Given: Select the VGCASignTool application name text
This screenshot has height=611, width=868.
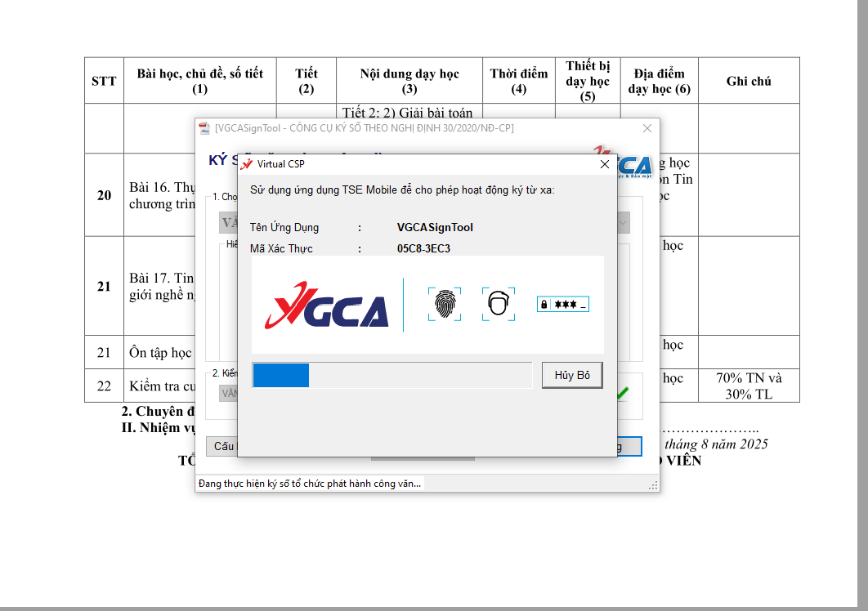Looking at the screenshot, I should pos(435,227).
